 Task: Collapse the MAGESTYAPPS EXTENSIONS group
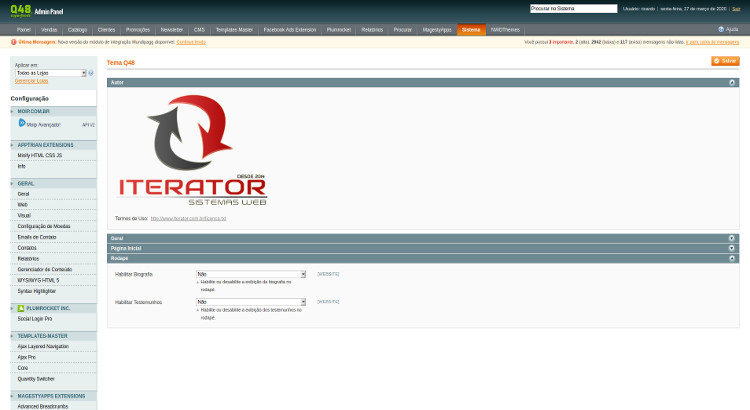[x=54, y=396]
